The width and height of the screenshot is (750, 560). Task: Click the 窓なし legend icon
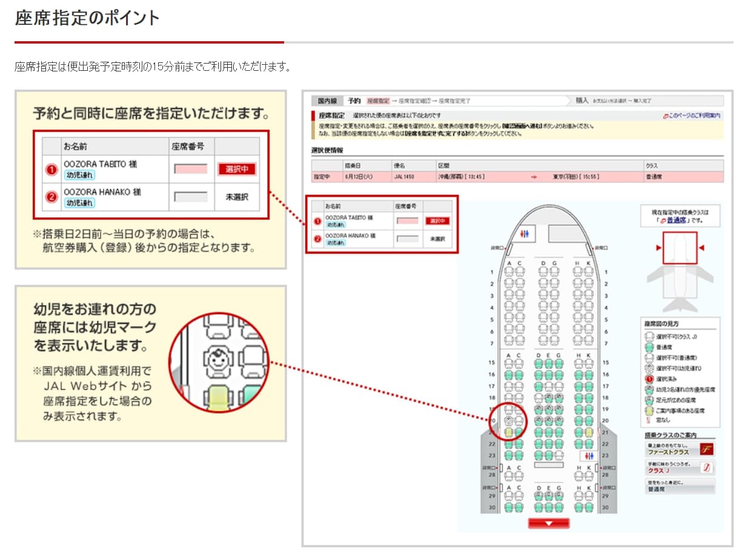[649, 421]
